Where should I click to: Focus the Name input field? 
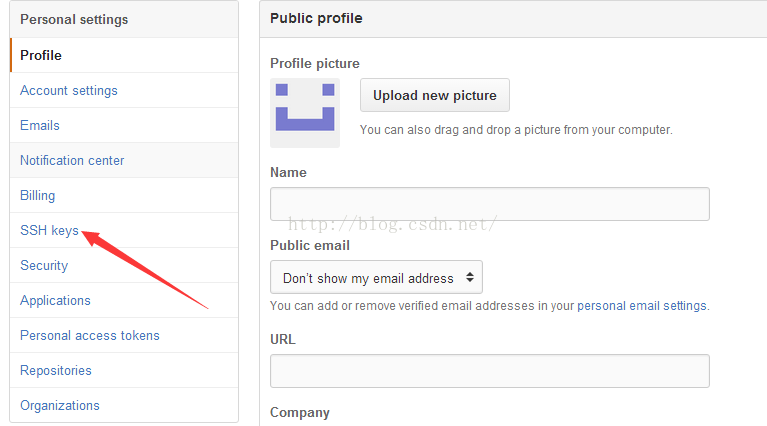[x=490, y=204]
